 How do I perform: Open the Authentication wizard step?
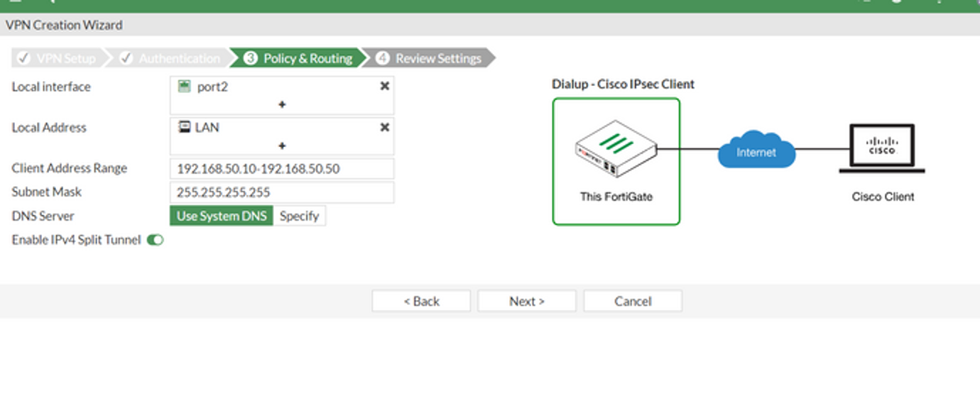(x=171, y=58)
